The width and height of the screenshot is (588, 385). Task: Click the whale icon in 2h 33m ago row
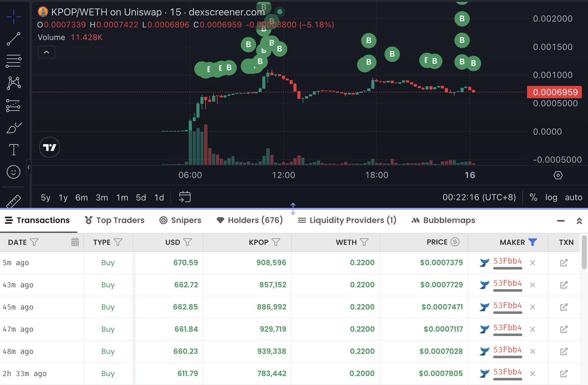pyautogui.click(x=485, y=373)
